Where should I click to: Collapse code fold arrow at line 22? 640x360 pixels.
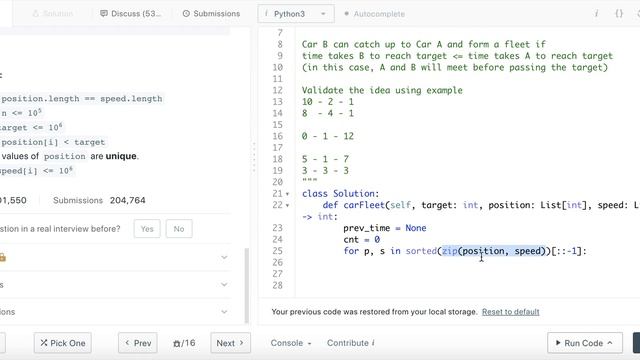point(287,205)
